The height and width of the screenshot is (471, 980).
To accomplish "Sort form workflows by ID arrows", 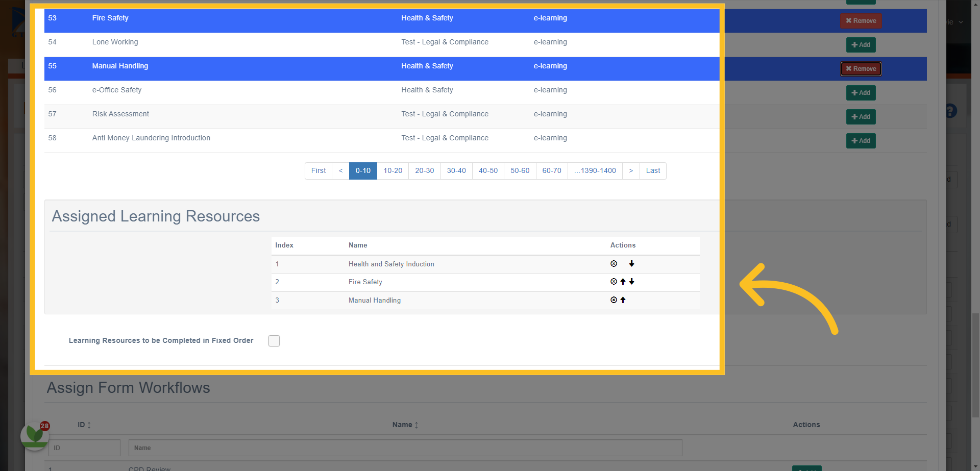I will (89, 425).
